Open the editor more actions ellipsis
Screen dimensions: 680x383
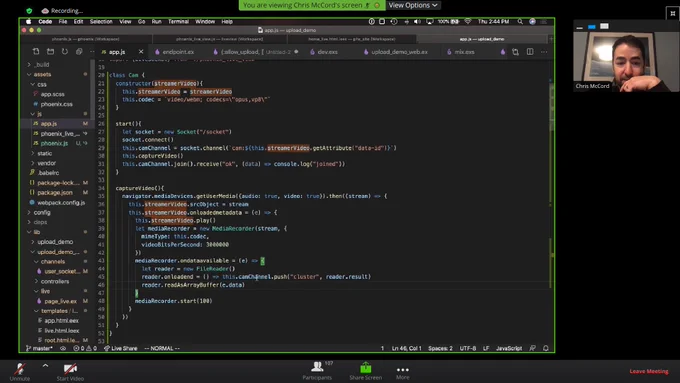point(544,52)
